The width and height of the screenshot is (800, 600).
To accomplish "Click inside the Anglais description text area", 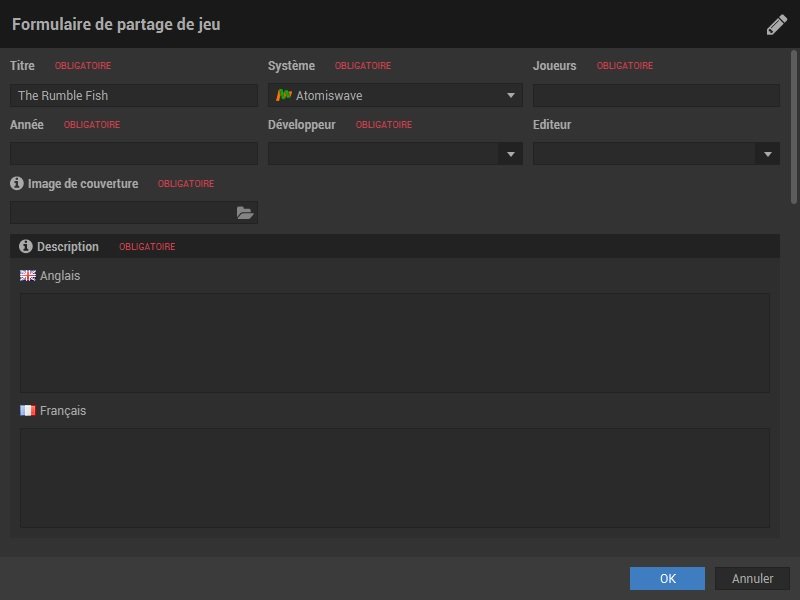I will (x=395, y=343).
